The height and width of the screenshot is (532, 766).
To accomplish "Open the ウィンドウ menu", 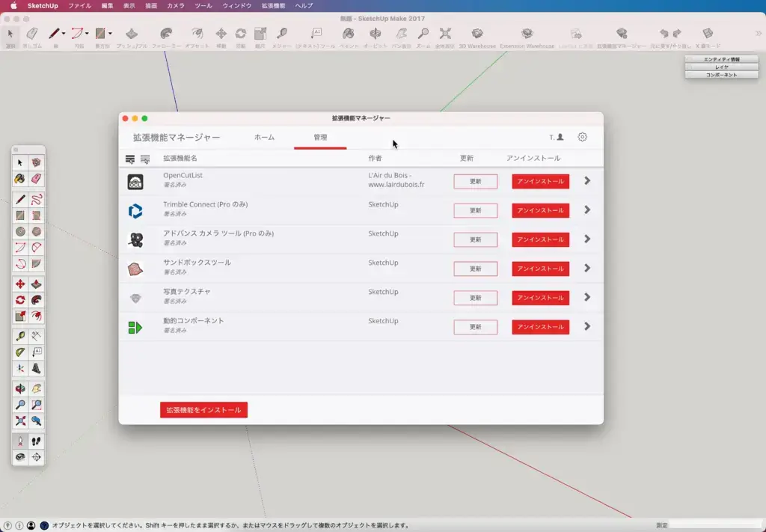I will click(x=237, y=6).
